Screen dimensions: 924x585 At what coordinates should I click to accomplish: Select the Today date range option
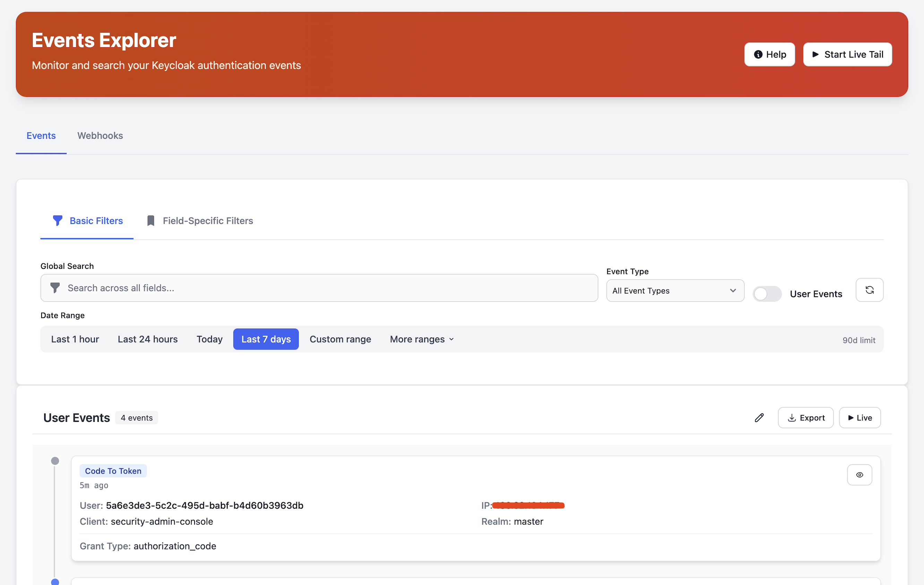click(209, 339)
